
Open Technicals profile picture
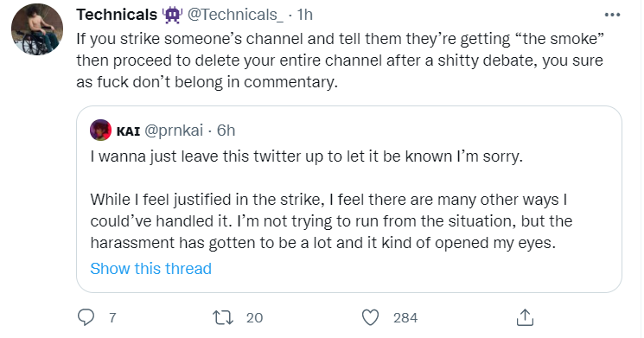37,29
